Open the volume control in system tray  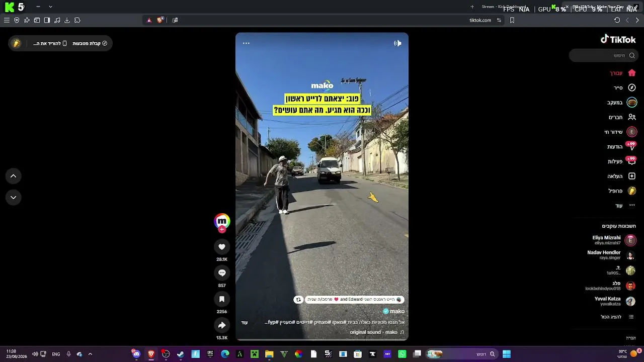pos(35,354)
